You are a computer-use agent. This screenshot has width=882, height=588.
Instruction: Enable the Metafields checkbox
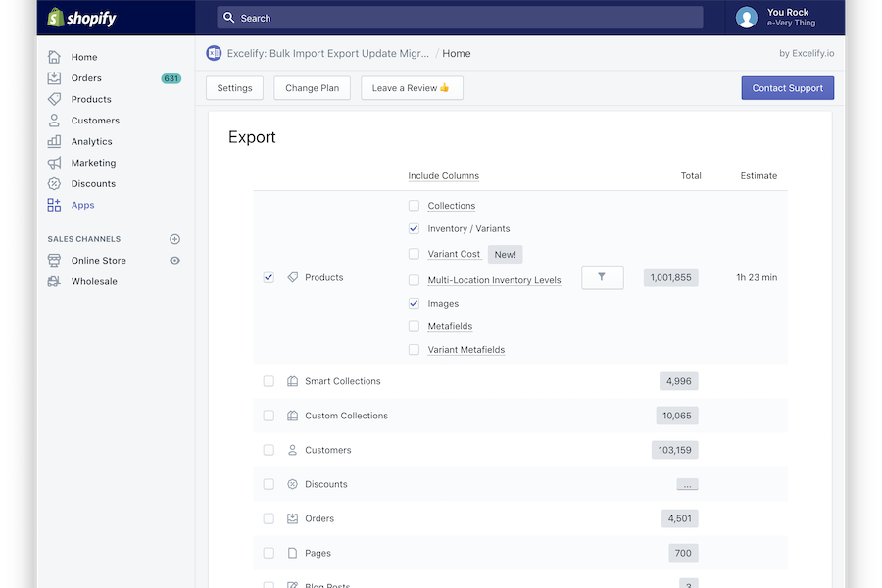[414, 326]
